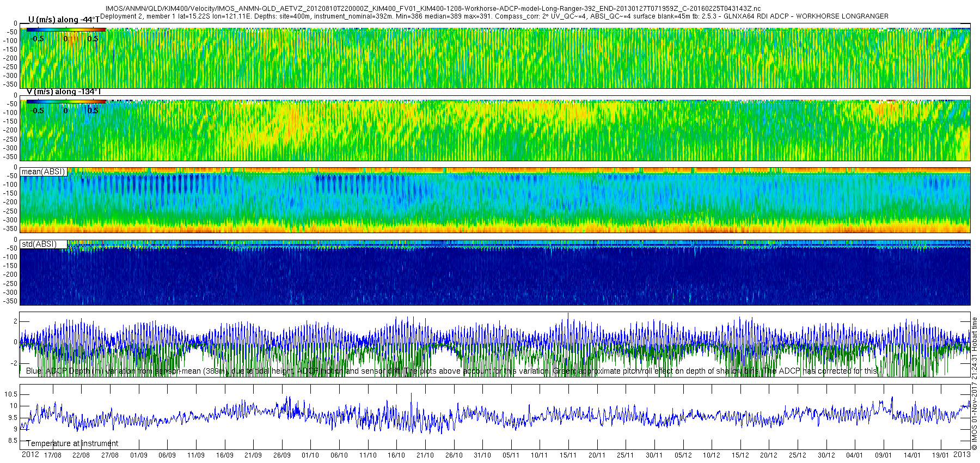The height and width of the screenshot is (463, 980).
Task: Click the '15/11' date tick label
Action: click(568, 455)
